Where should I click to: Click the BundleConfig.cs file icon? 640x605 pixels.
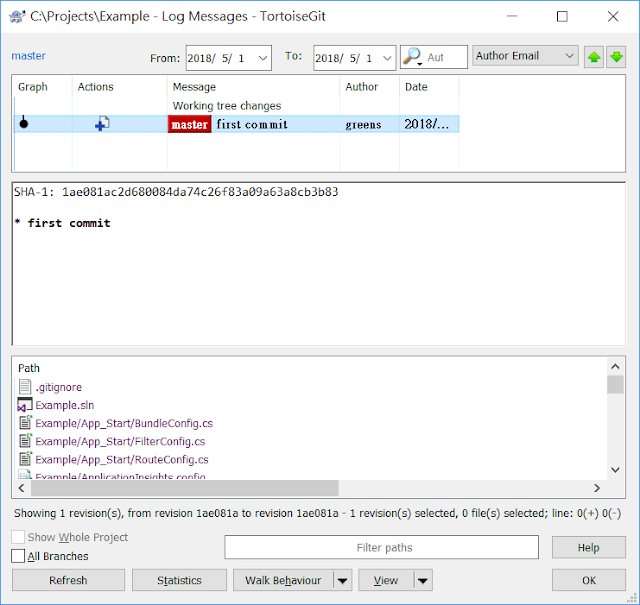click(x=25, y=423)
